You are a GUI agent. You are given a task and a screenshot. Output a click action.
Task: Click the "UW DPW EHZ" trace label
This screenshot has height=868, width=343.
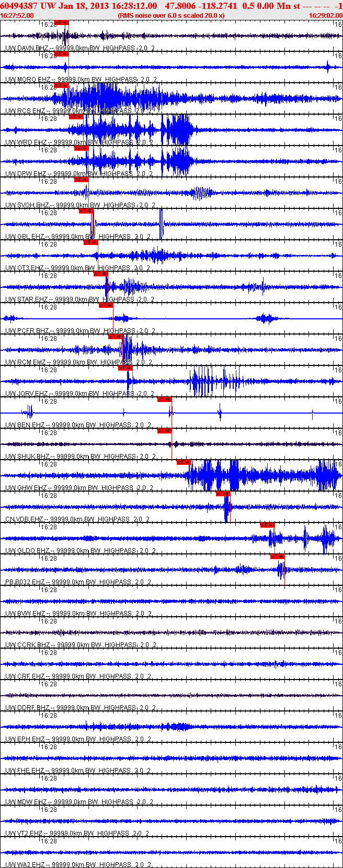coord(26,174)
